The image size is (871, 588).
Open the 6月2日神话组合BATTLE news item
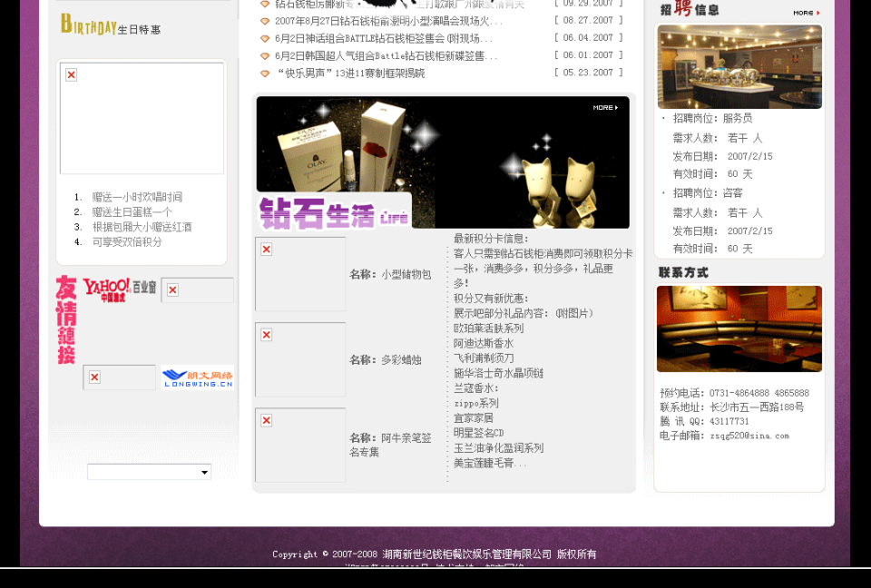point(384,38)
